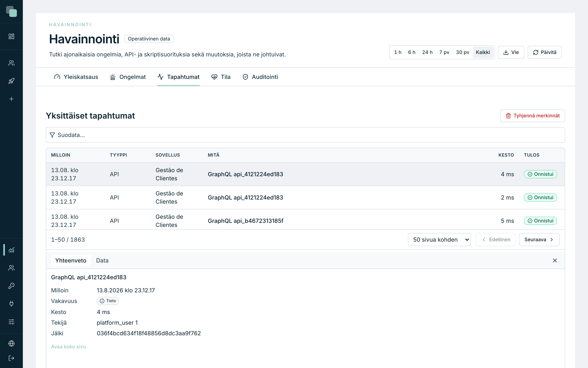Open the dashboard grid icon in sidebar
This screenshot has width=588, height=368.
(x=11, y=37)
